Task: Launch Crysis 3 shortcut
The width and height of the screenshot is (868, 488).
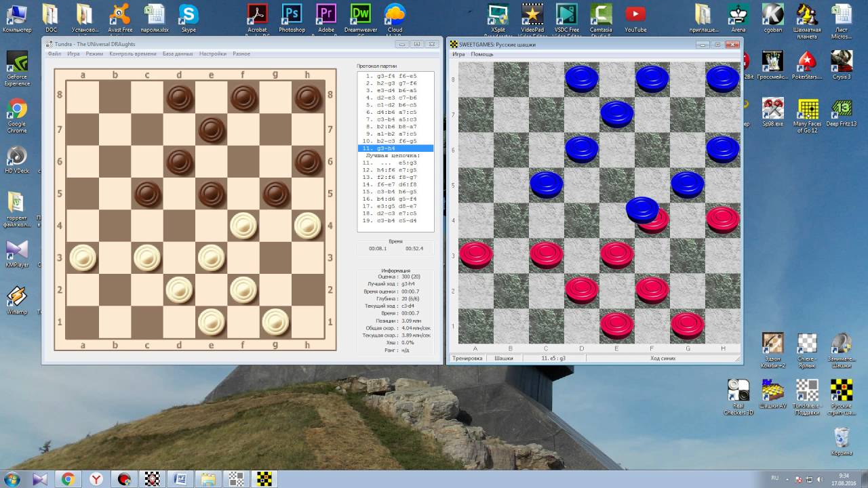Action: (x=842, y=65)
